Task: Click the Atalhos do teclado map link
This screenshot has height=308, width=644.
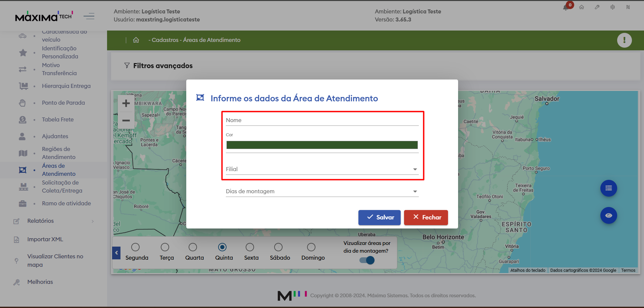Action: click(x=528, y=270)
